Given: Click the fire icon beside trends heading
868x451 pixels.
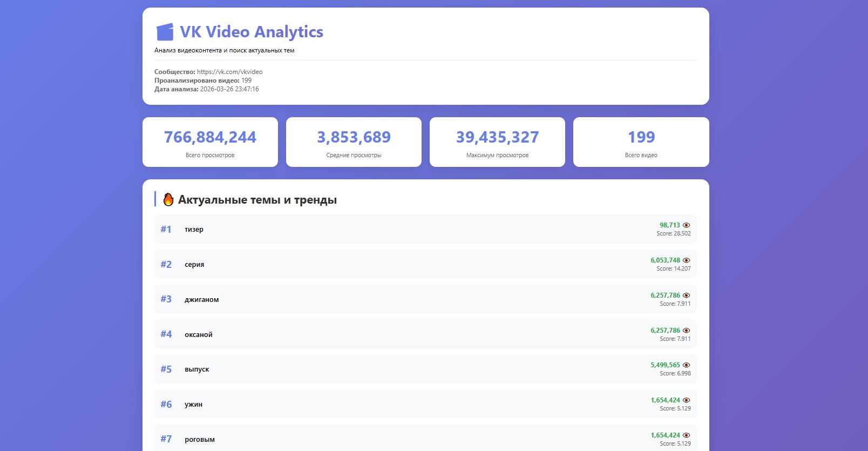Looking at the screenshot, I should (x=168, y=200).
